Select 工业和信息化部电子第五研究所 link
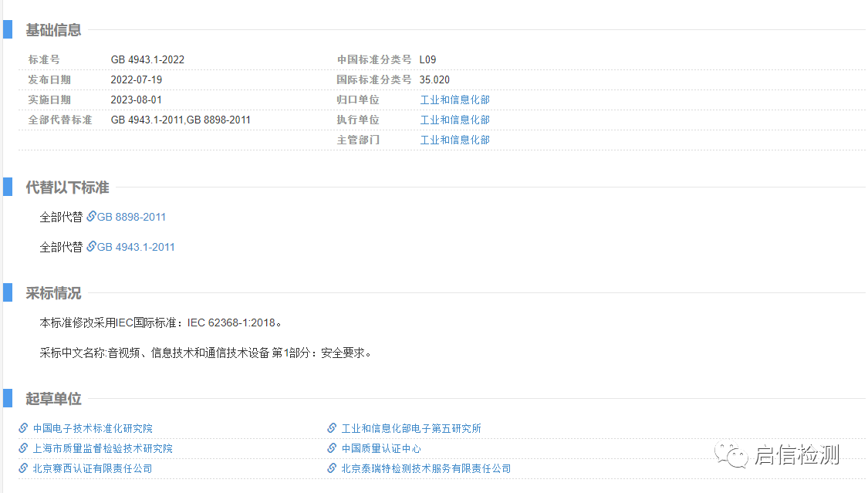The height and width of the screenshot is (493, 868). (411, 428)
